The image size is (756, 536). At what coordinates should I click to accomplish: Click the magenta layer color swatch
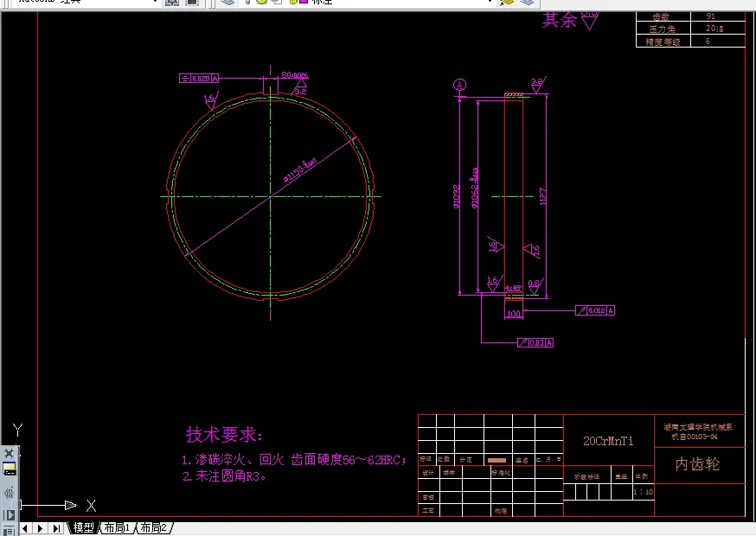(x=304, y=2)
